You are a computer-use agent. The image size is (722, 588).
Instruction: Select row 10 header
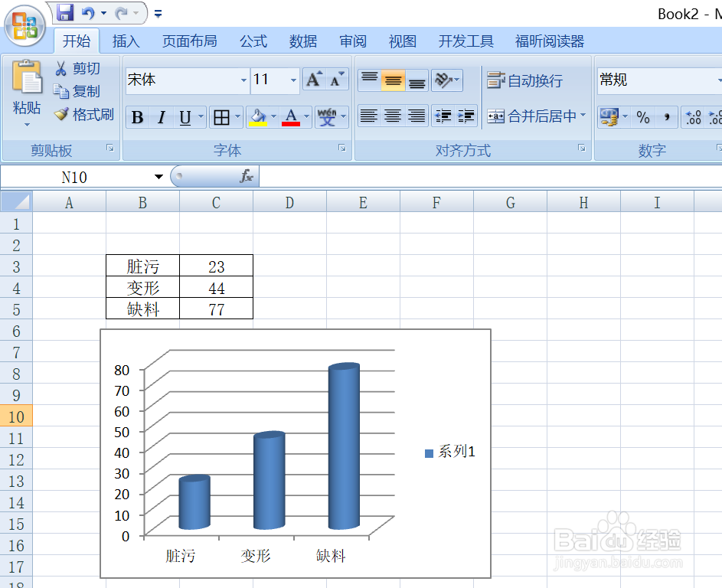coord(16,416)
